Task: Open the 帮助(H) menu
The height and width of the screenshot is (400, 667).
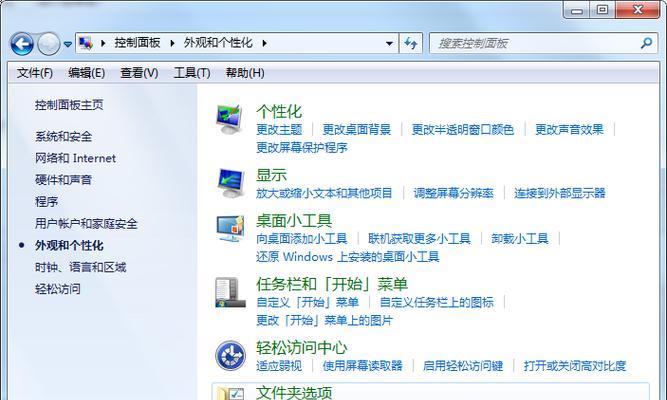Action: point(245,73)
